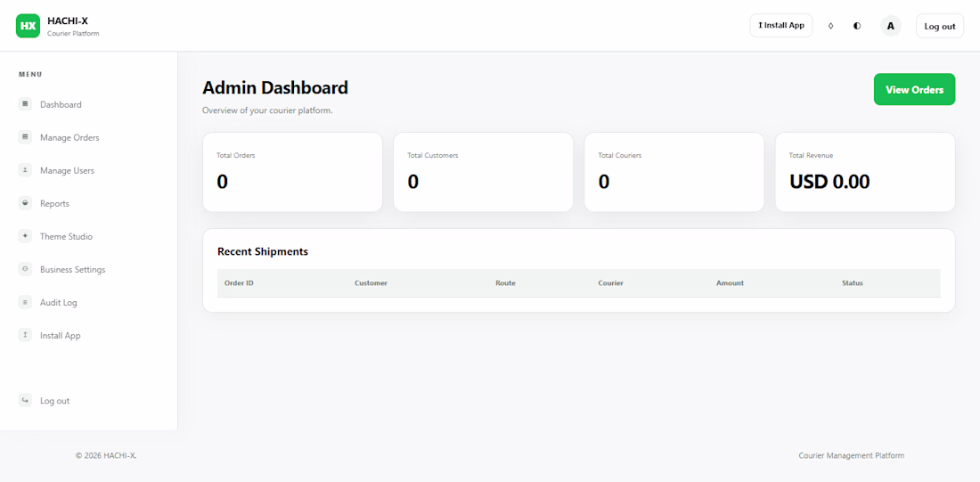980x482 pixels.
Task: Click the Theme Studio sparkle icon
Action: point(25,236)
